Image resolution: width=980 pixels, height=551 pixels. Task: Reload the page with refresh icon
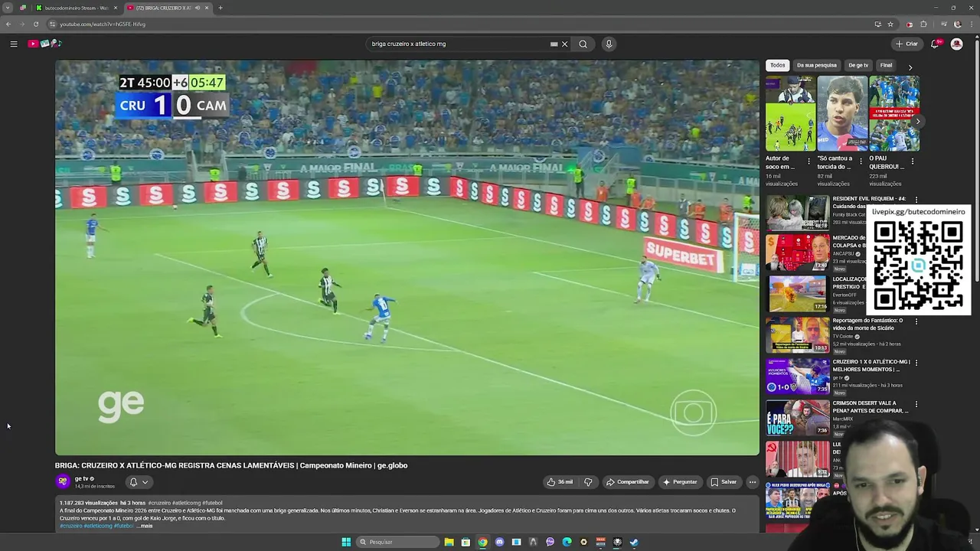click(x=35, y=24)
